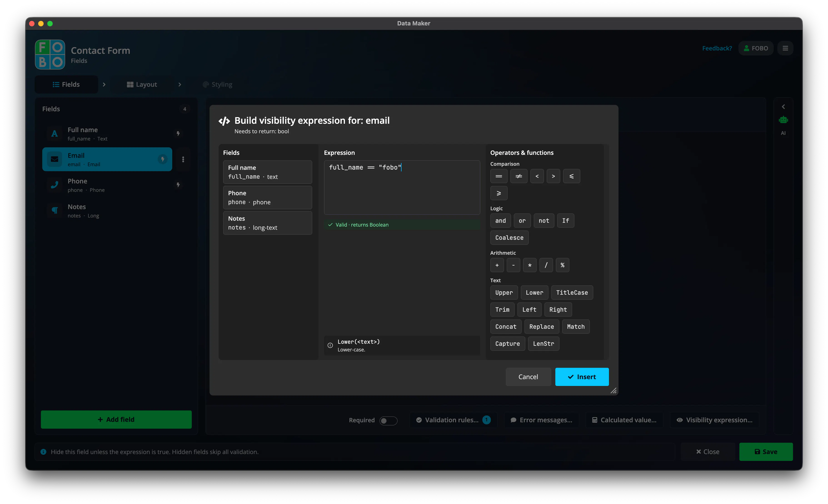The image size is (828, 504).
Task: Insert the Upper text function
Action: tap(504, 293)
